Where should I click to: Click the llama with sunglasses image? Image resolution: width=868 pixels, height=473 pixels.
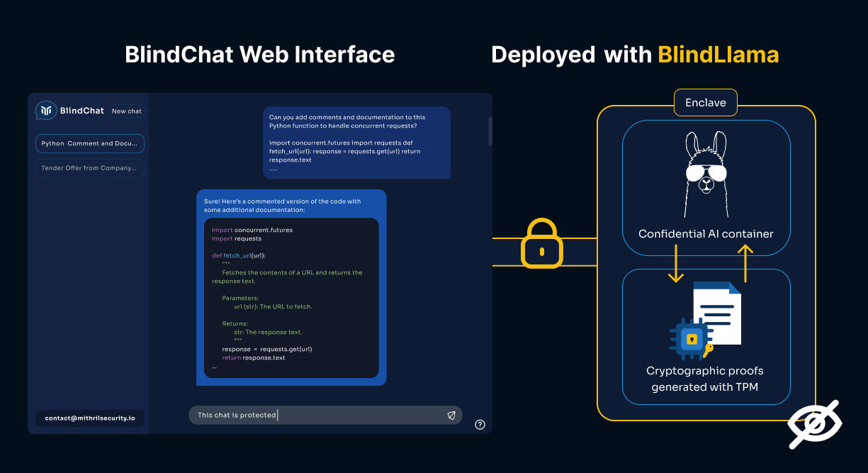(x=706, y=174)
